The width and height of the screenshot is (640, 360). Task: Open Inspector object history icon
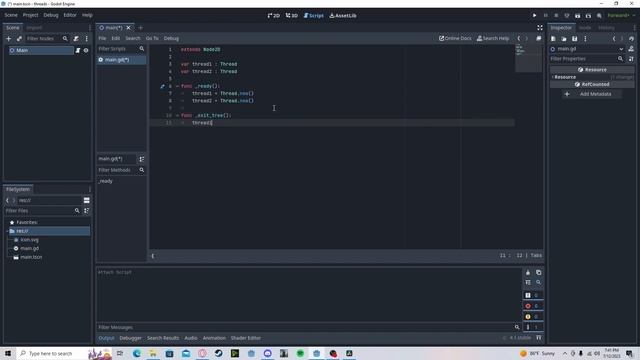coord(631,39)
